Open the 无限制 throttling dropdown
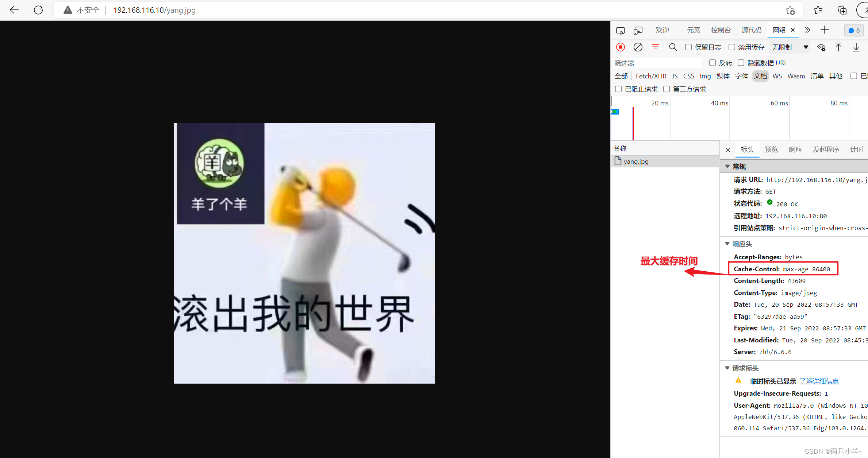868x458 pixels. pos(790,47)
